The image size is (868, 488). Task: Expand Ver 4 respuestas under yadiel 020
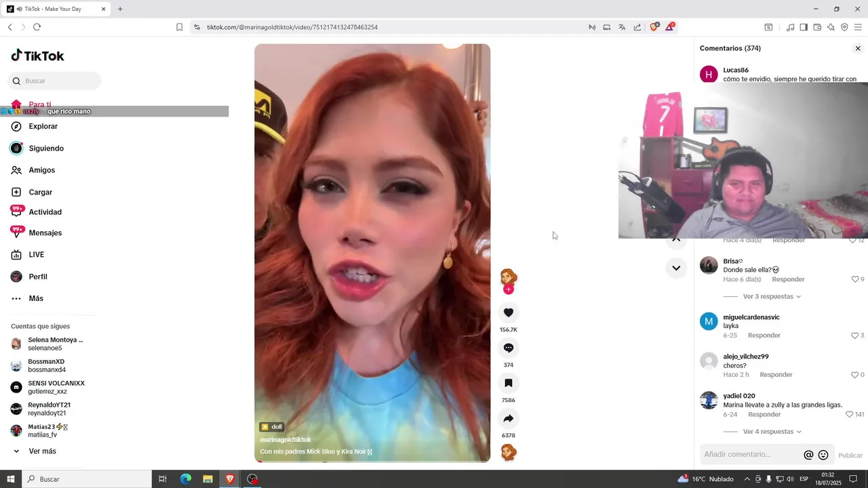[772, 432]
